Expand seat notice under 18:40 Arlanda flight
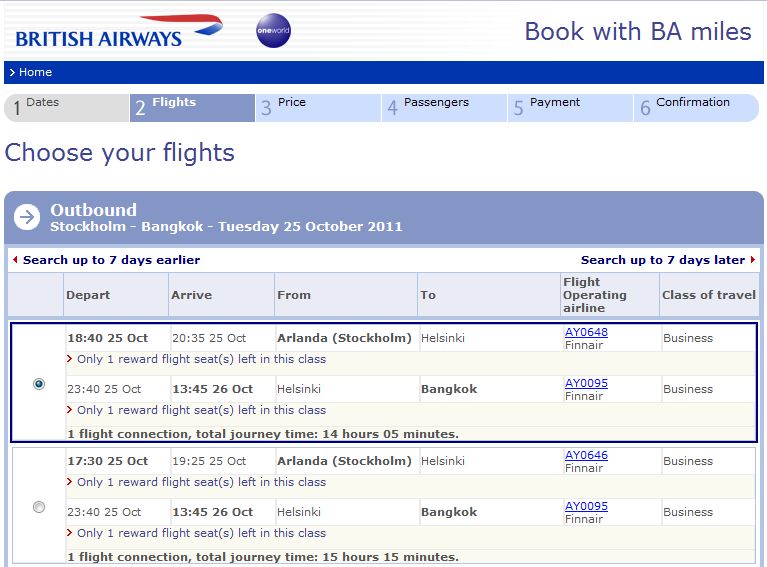This screenshot has width=767, height=567. [200, 359]
